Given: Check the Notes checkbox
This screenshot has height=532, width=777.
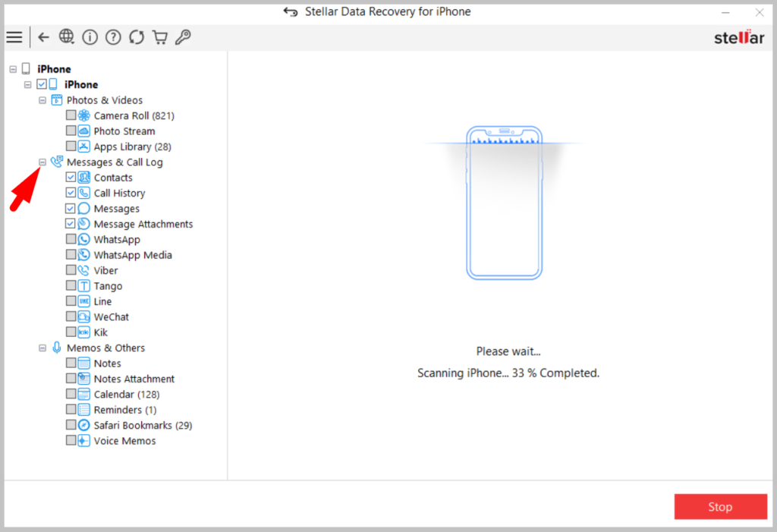Looking at the screenshot, I should tap(71, 363).
